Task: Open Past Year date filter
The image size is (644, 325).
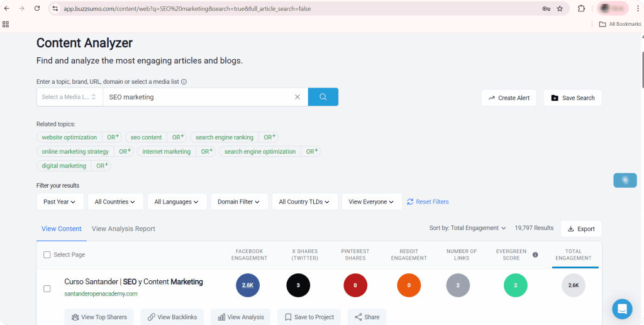Action: pyautogui.click(x=60, y=202)
